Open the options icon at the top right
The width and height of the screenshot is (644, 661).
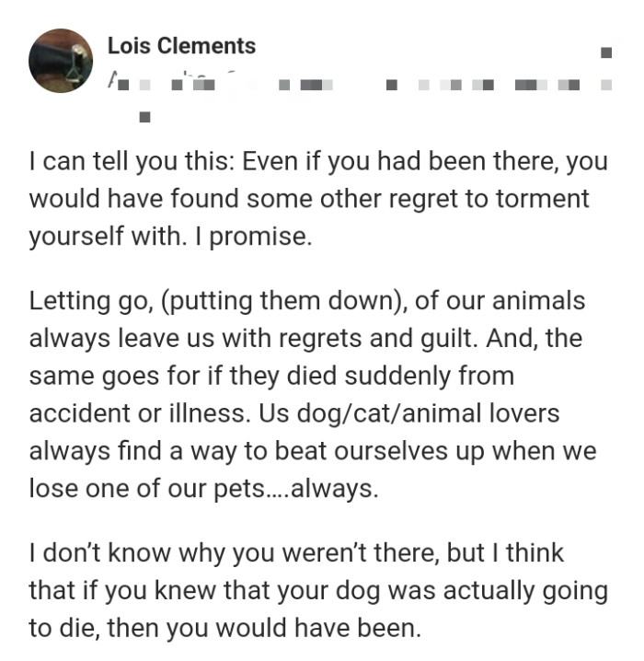coord(606,52)
